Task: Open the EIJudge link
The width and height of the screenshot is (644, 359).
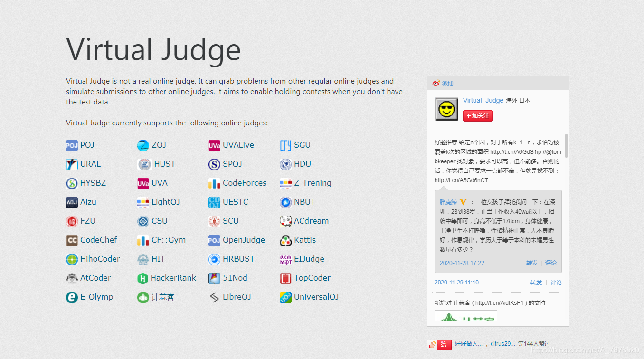Action: tap(309, 259)
